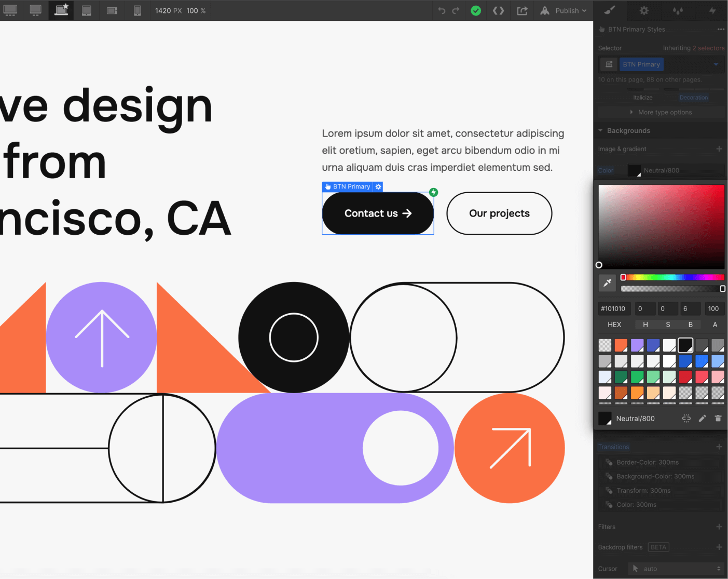Expand More type options
Image resolution: width=728 pixels, height=579 pixels.
(x=662, y=112)
